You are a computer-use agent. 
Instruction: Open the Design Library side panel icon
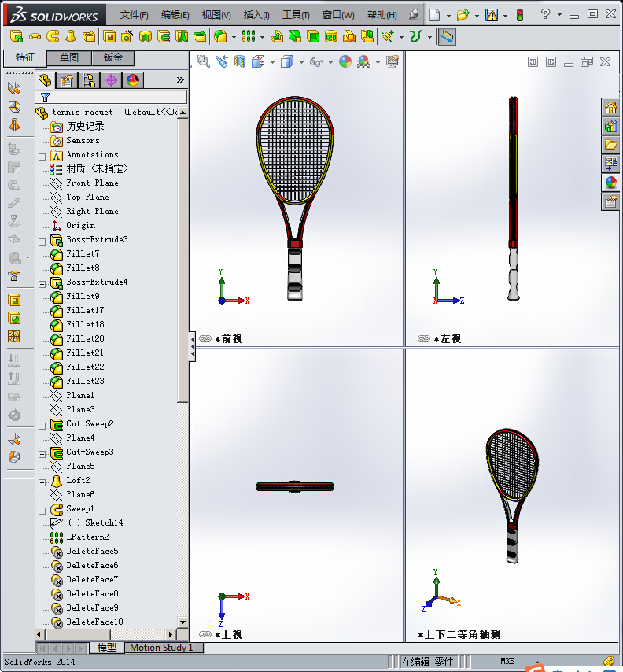coord(610,126)
